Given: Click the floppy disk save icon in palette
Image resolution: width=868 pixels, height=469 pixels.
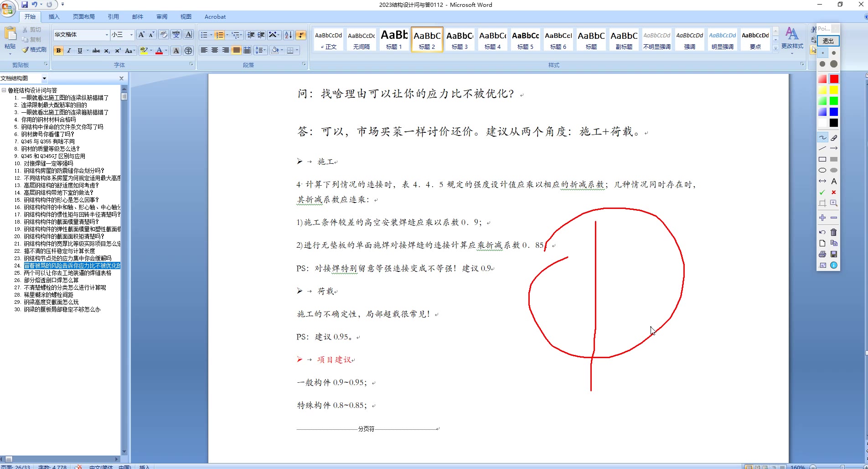Looking at the screenshot, I should (x=834, y=254).
